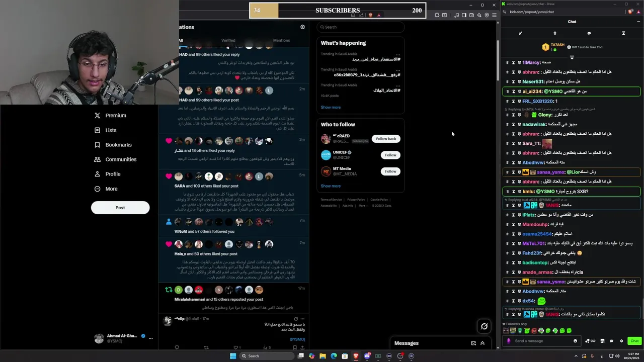Open Privacy Policy footer link
Screen dimensions: 644x362
[x=356, y=200]
